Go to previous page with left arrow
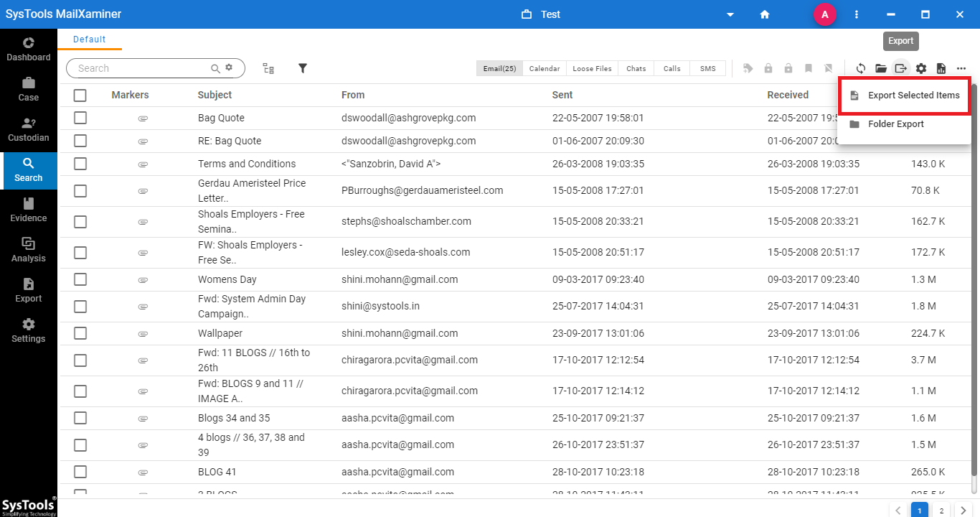This screenshot has width=980, height=517. coord(898,511)
